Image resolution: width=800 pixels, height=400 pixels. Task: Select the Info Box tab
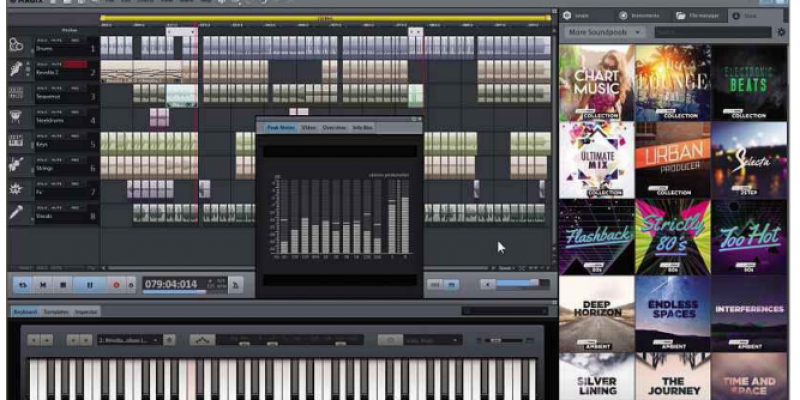[362, 128]
